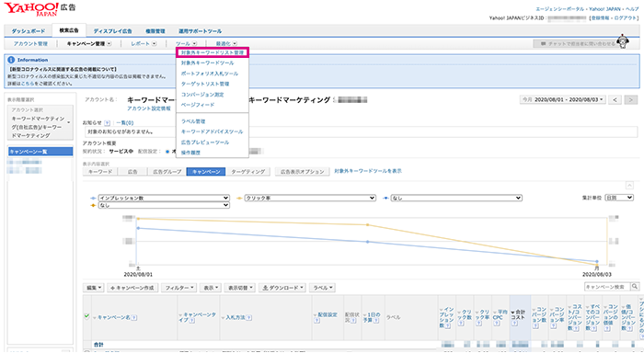Open the 表示切替 dropdown button
The height and width of the screenshot is (353, 644).
click(x=240, y=288)
